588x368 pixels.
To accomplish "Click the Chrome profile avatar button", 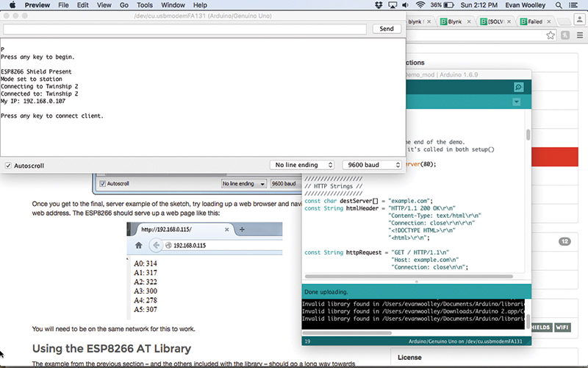I will [x=580, y=20].
